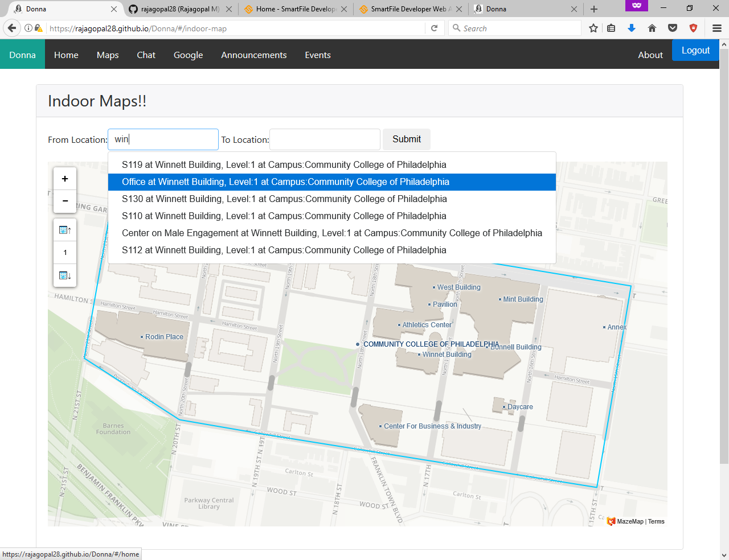Click Center For Business & Industry label
The width and height of the screenshot is (729, 560).
432,426
